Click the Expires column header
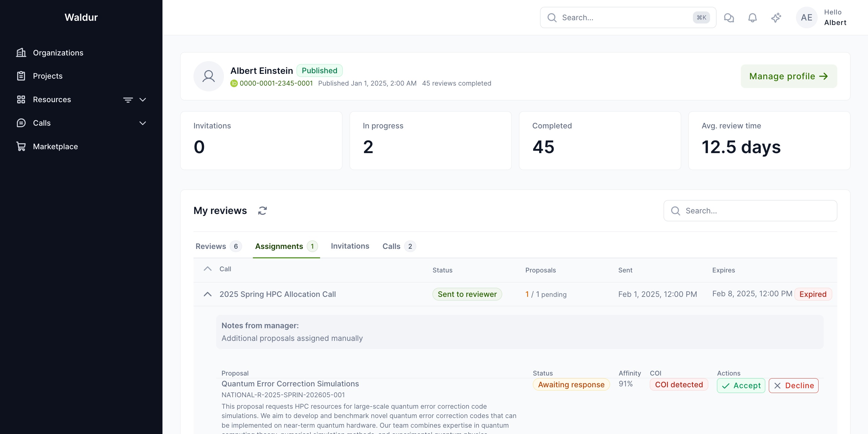Screen dimensions: 868x434 click(723, 270)
